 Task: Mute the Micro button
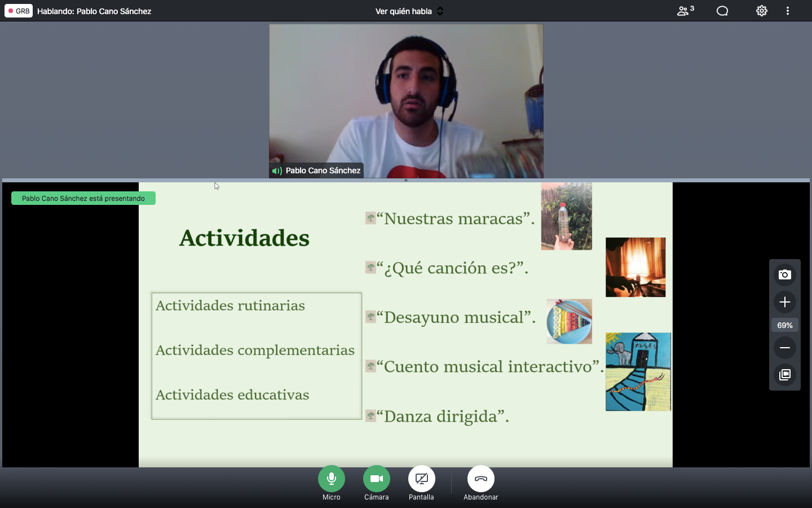click(x=332, y=479)
